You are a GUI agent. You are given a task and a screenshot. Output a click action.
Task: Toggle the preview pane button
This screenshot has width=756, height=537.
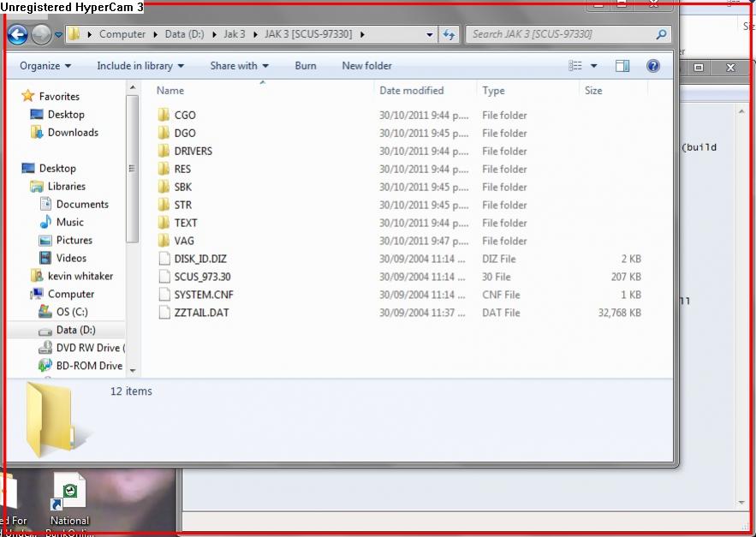(x=622, y=66)
